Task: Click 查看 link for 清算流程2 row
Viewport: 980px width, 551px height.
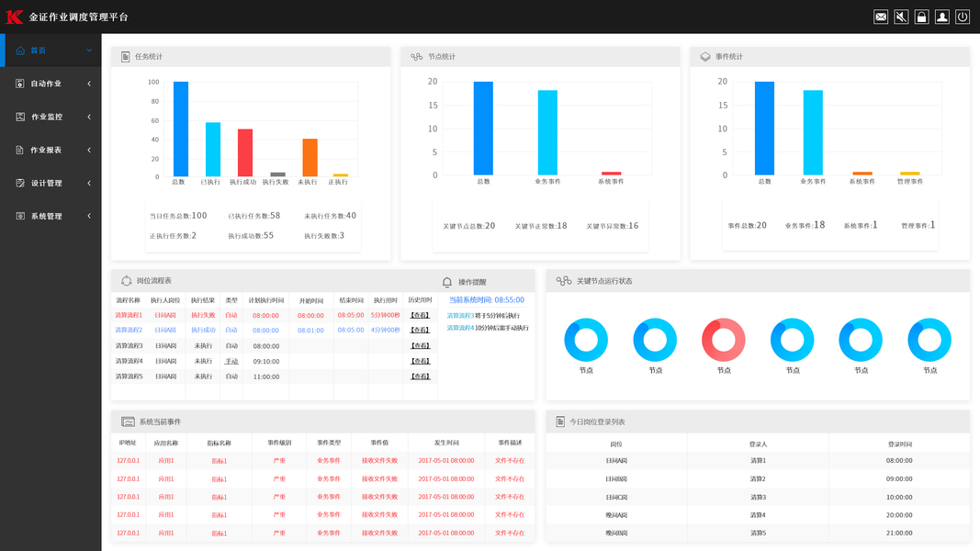Action: point(420,331)
